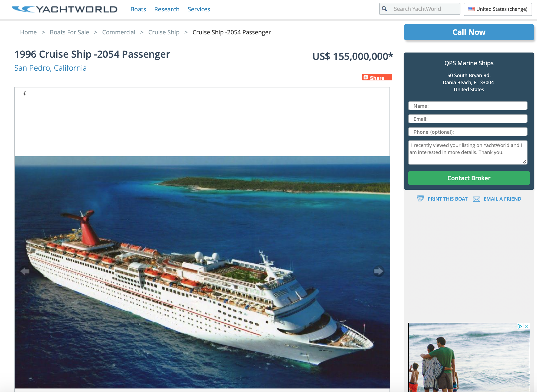
Task: Open San Pedro, California location link
Action: click(x=51, y=68)
